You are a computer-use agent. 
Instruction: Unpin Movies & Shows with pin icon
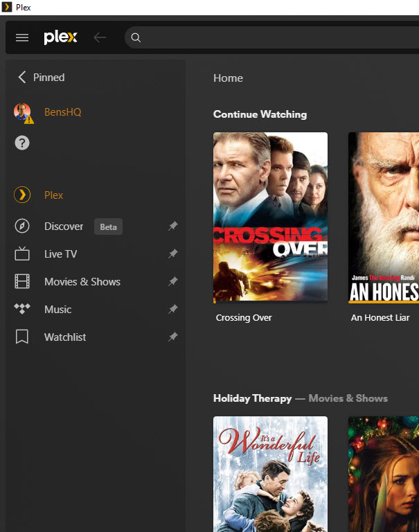click(173, 281)
